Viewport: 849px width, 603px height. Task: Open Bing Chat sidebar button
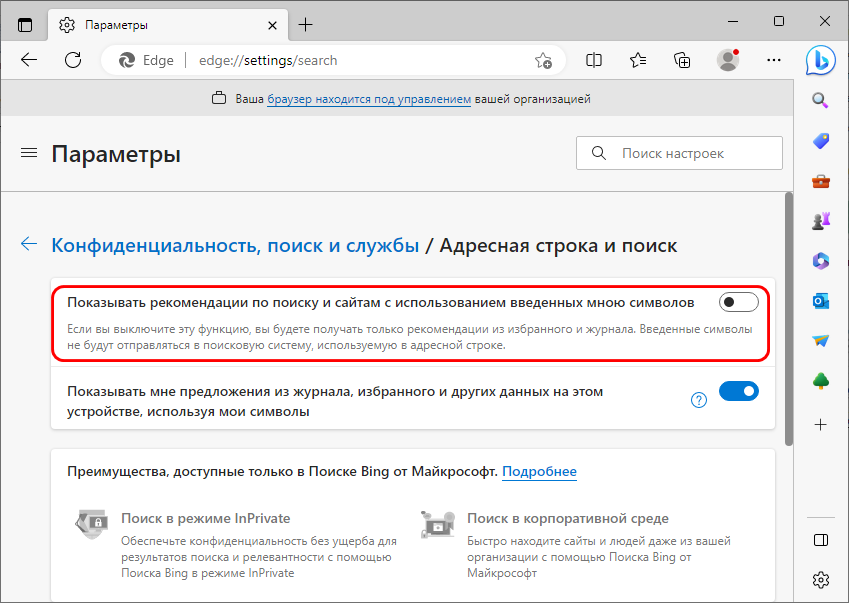point(821,61)
